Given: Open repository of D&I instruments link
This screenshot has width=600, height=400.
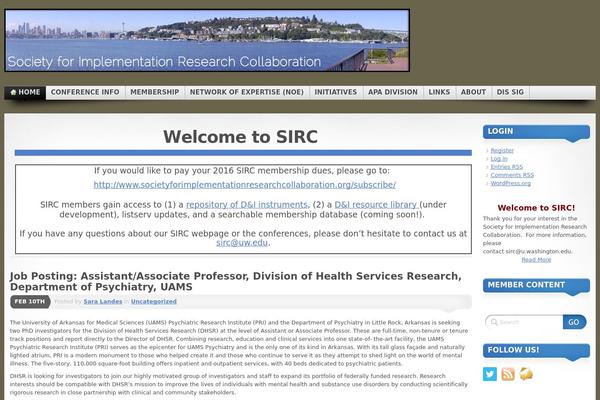Looking at the screenshot, I should point(246,205).
